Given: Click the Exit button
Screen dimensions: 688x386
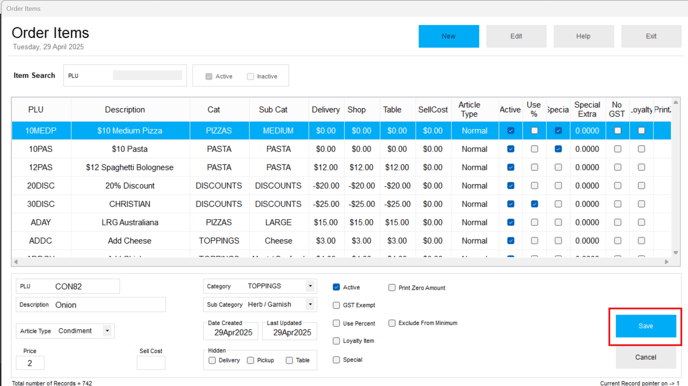Looking at the screenshot, I should click(x=651, y=36).
